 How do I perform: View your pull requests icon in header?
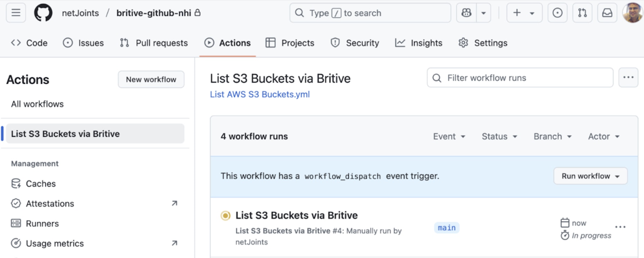click(x=582, y=13)
